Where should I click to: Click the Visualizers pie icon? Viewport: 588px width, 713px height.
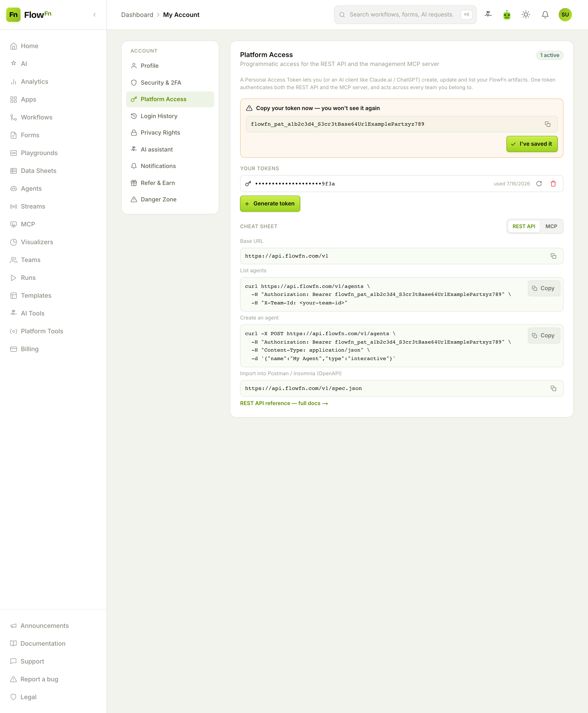(x=14, y=242)
